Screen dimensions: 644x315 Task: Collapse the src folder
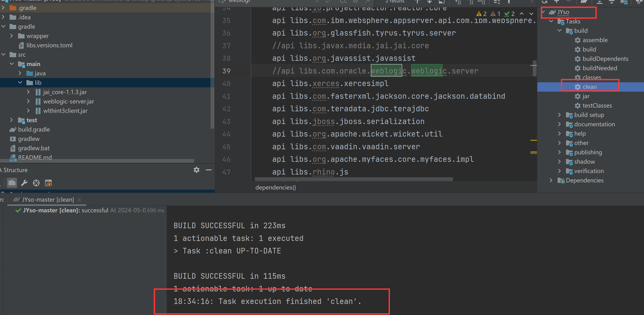click(3, 55)
